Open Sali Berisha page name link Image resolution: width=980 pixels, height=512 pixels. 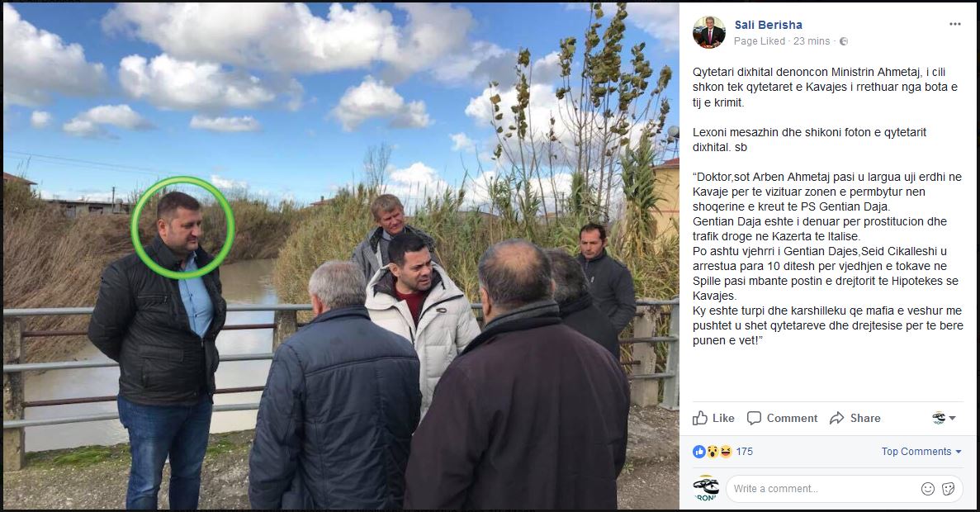(768, 25)
